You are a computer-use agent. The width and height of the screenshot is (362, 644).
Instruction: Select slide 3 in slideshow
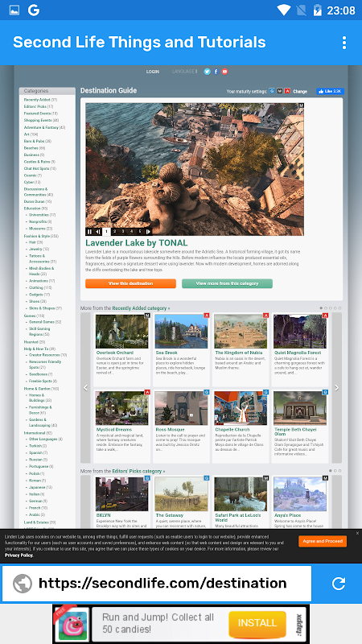click(123, 232)
